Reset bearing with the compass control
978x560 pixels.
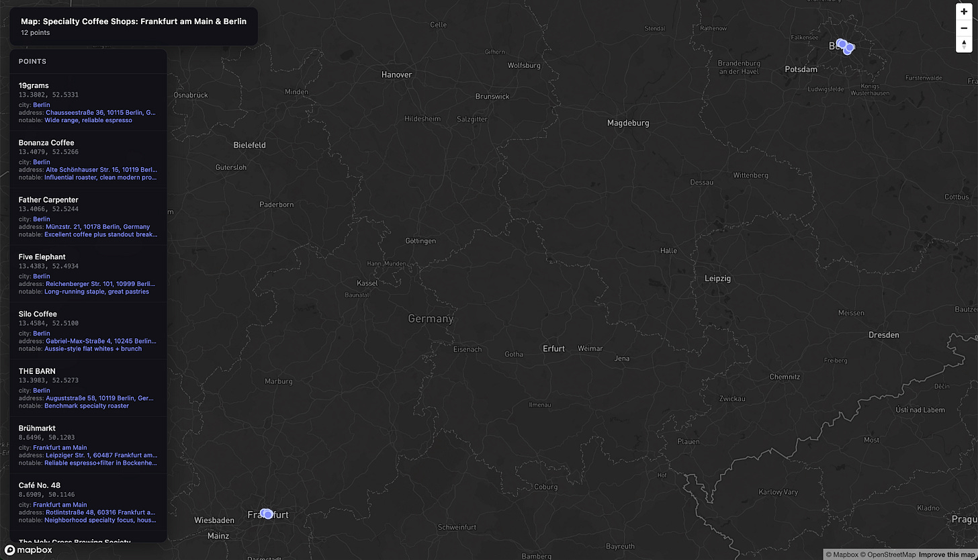click(x=964, y=44)
